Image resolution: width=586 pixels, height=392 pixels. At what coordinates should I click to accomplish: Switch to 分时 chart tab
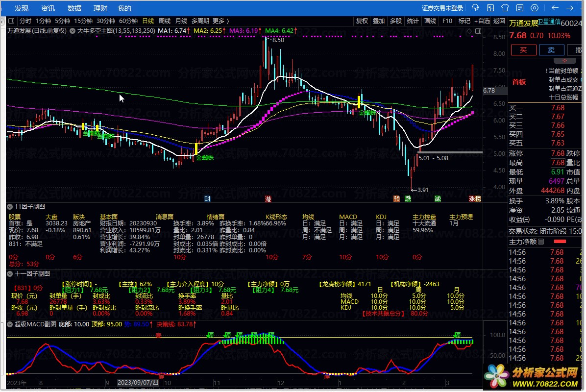(26, 21)
